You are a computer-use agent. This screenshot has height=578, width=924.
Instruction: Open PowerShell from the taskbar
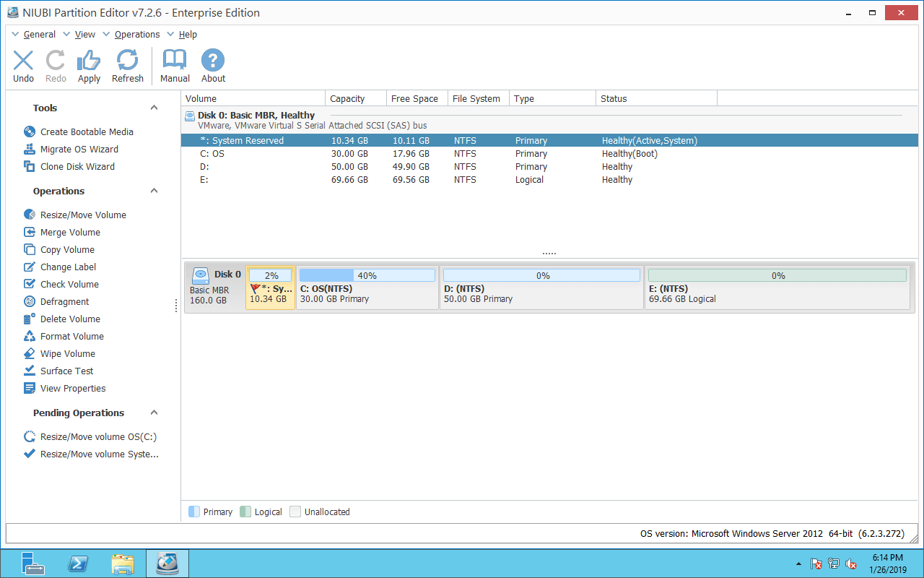[78, 564]
